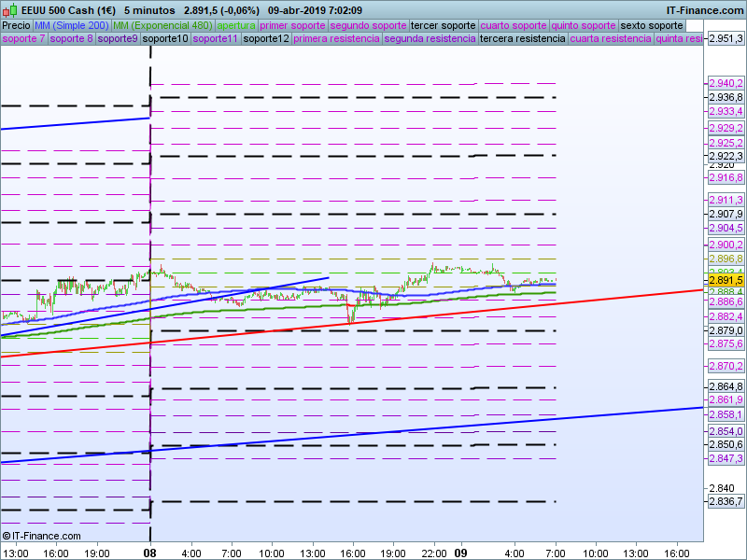
Task: Click the candlestick chart icon beside EEUU 500
Action: pos(9,10)
